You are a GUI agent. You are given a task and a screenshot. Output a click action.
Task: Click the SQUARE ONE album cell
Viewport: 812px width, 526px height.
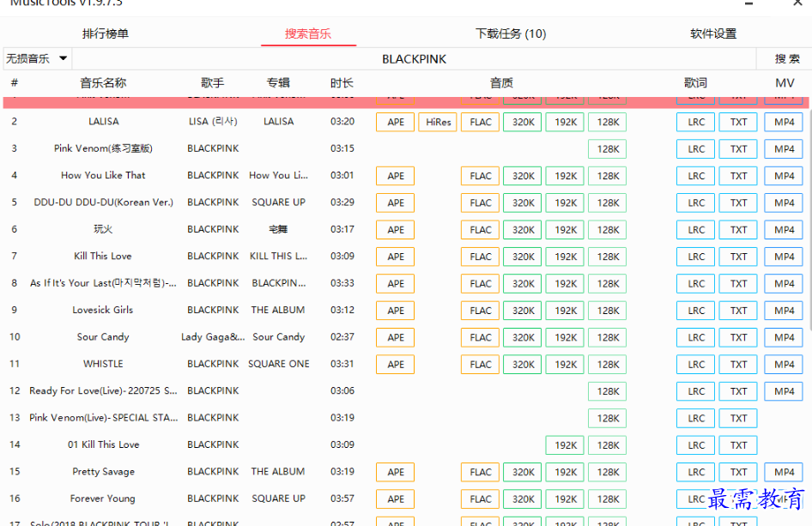coord(279,364)
